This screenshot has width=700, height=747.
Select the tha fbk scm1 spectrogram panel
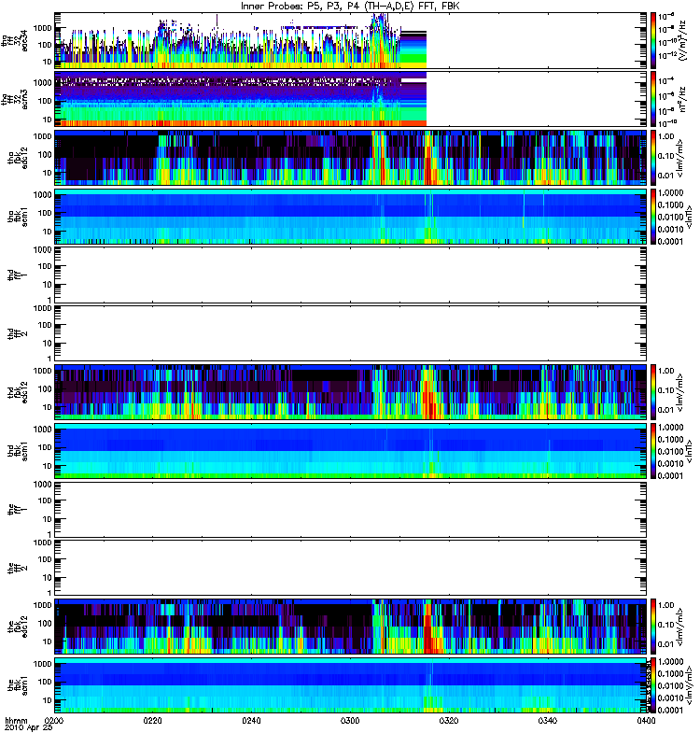pyautogui.click(x=350, y=216)
